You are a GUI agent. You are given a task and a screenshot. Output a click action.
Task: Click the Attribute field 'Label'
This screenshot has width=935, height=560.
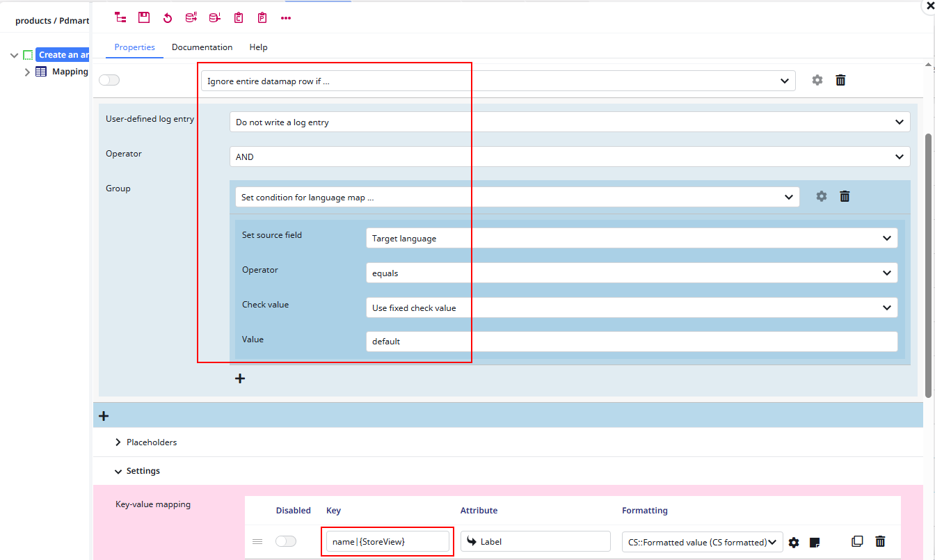pyautogui.click(x=536, y=541)
